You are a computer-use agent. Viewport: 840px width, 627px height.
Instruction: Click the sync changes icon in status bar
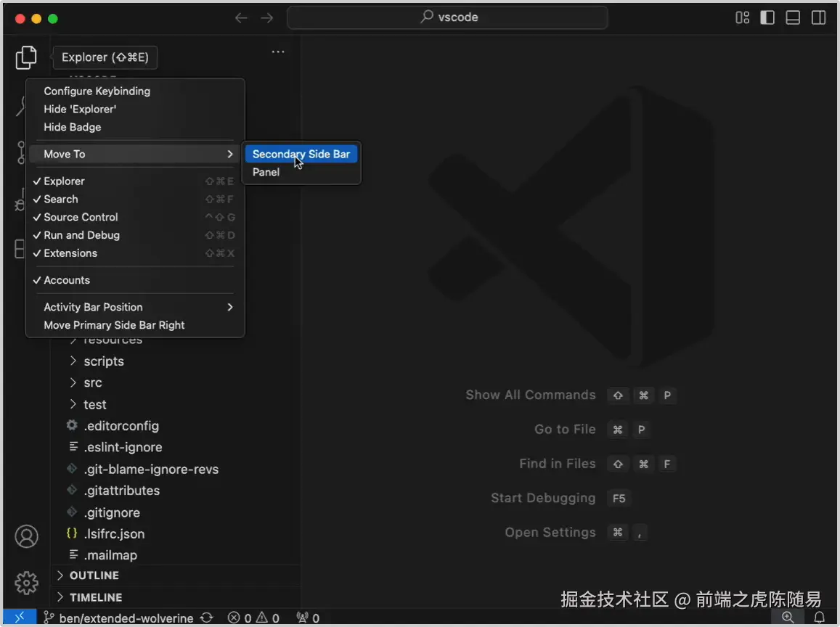point(207,618)
